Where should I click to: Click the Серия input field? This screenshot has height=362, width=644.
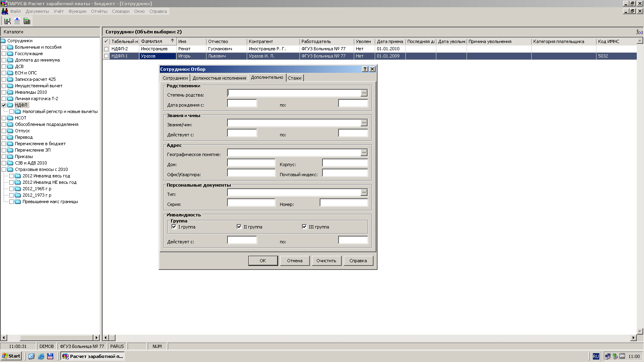[251, 203]
